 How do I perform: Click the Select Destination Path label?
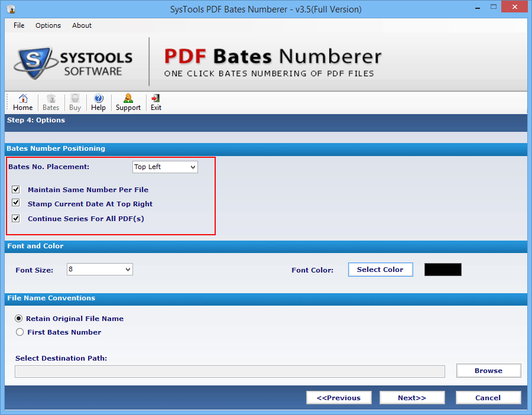[x=61, y=358]
